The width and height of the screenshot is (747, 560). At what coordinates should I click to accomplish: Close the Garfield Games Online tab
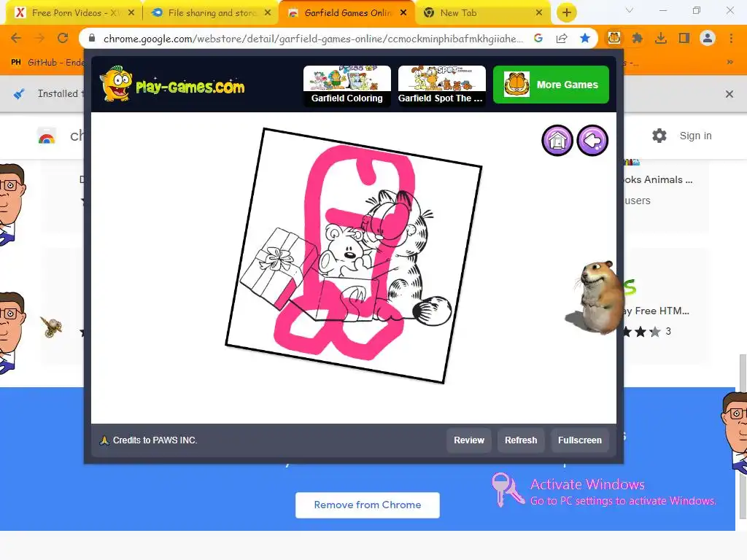pos(403,13)
